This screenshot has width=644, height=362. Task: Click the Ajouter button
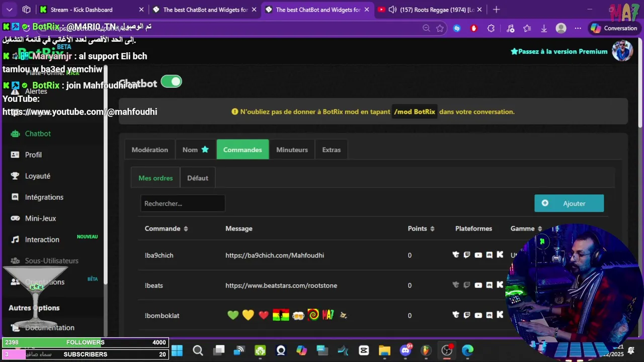pyautogui.click(x=569, y=203)
